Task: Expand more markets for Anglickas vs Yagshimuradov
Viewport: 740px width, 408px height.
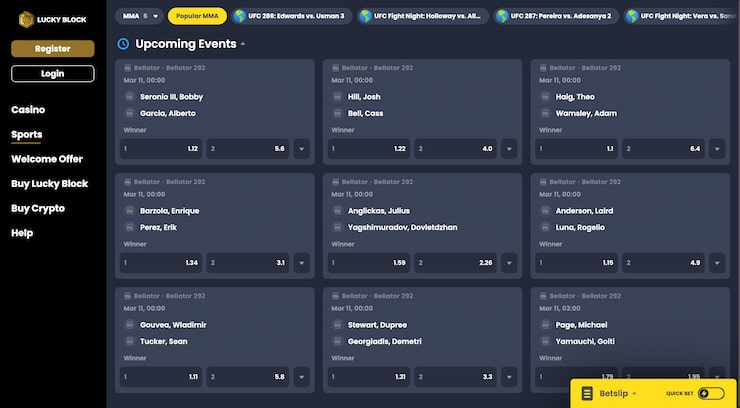Action: (x=509, y=263)
